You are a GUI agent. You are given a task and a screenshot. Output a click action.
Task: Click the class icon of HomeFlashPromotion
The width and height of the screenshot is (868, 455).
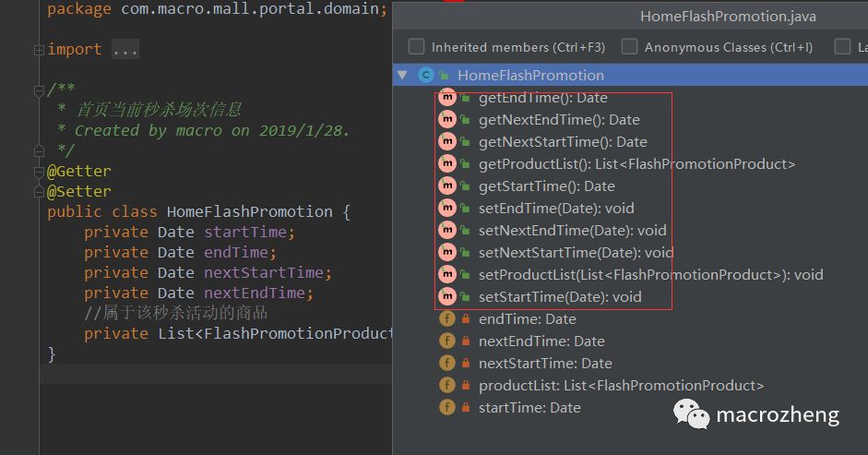(425, 75)
